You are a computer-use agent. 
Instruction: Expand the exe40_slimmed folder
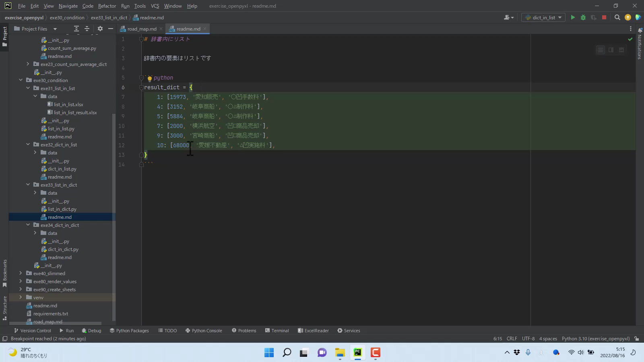(21, 273)
